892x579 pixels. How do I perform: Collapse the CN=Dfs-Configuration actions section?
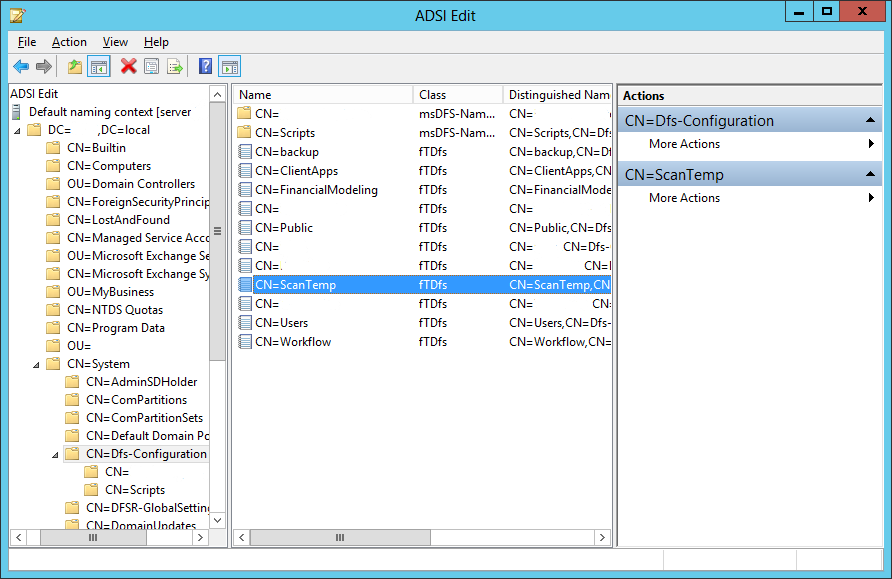pos(870,120)
